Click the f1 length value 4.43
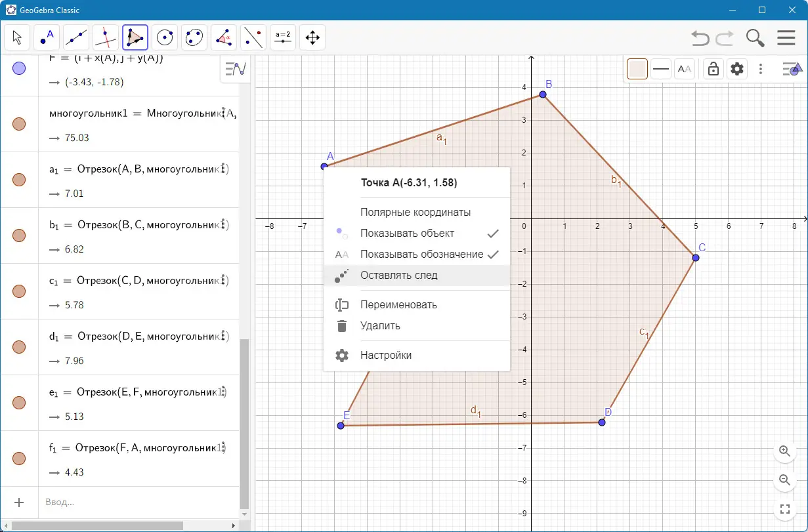808x532 pixels. pyautogui.click(x=74, y=472)
